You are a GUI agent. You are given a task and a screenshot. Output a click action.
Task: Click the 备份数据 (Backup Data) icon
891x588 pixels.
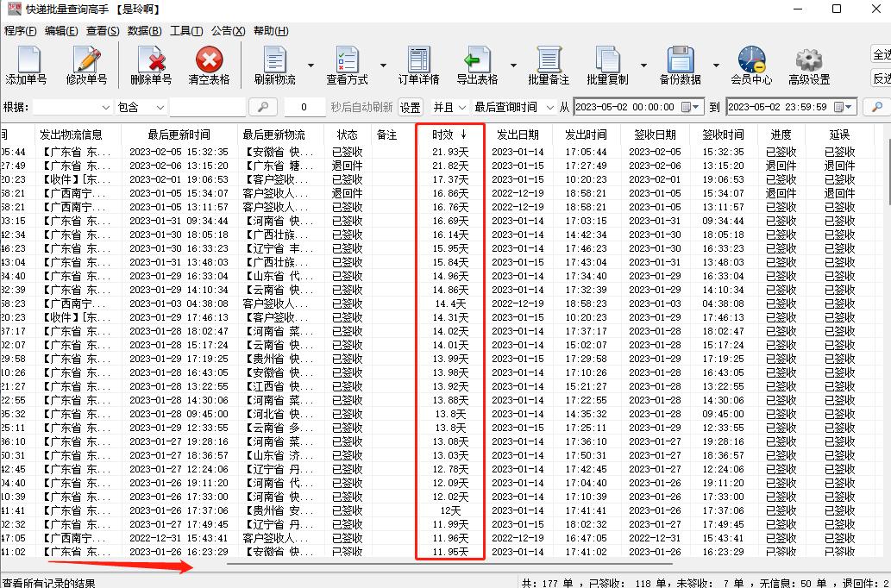(x=681, y=65)
